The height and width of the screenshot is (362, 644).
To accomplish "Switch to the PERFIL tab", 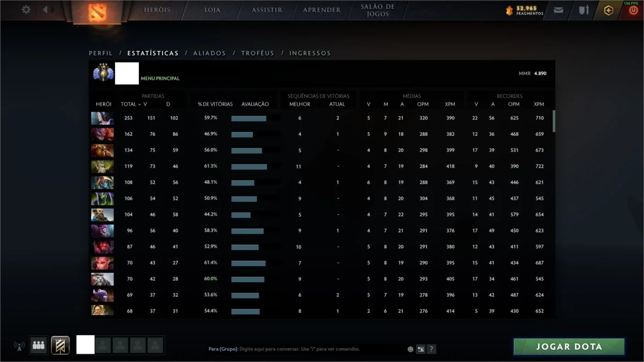I will 101,53.
